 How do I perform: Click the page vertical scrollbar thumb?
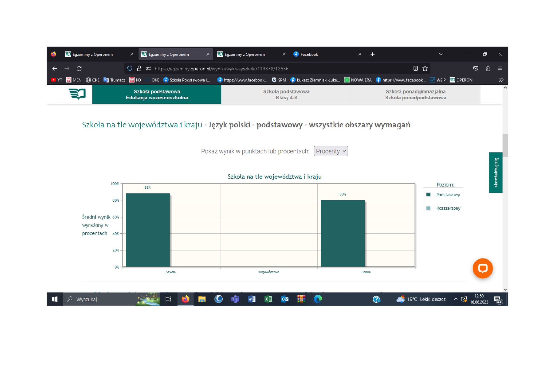(x=505, y=145)
